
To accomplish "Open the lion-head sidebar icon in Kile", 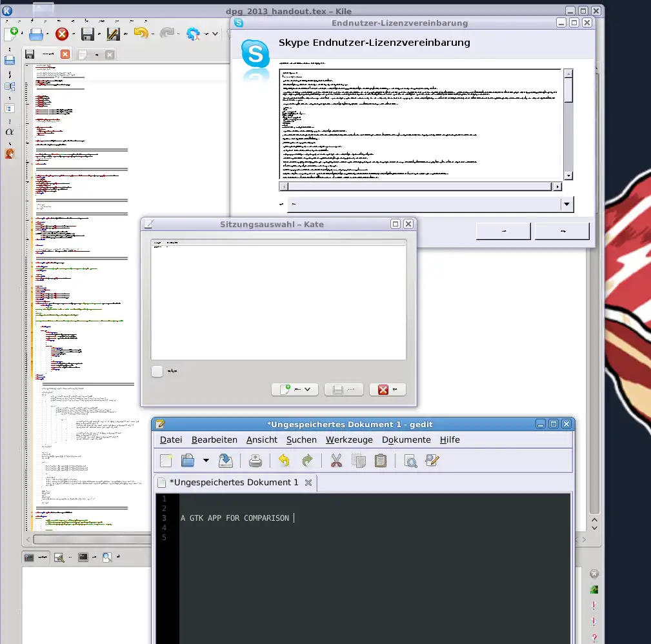I will click(10, 154).
